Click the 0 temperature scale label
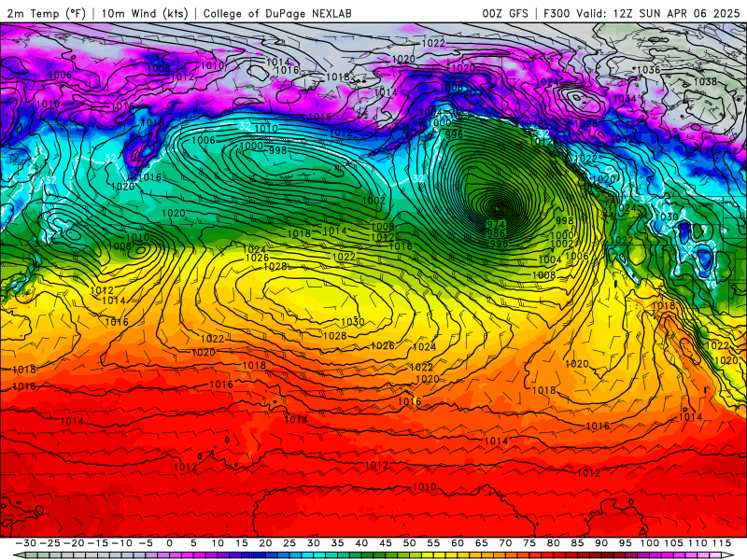This screenshot has height=560, width=747. [x=170, y=543]
